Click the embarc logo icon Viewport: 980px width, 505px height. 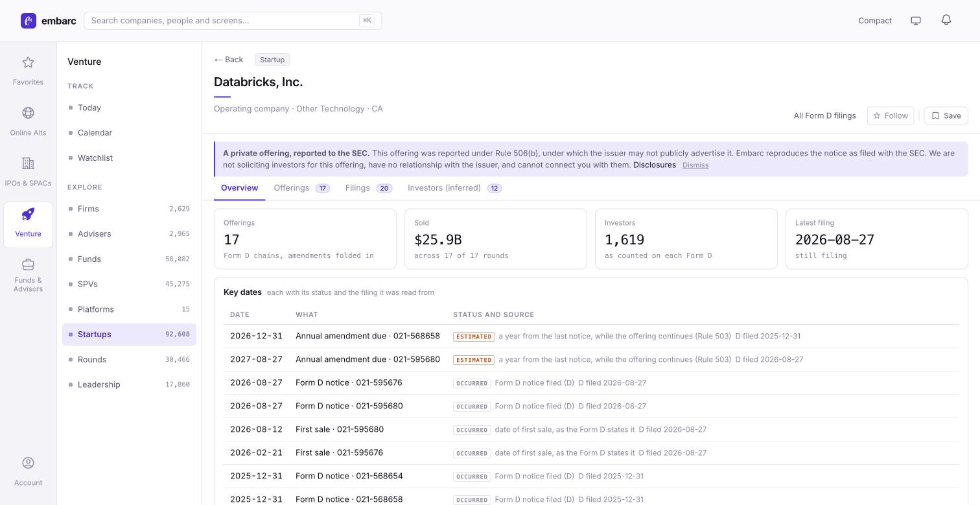coord(29,21)
